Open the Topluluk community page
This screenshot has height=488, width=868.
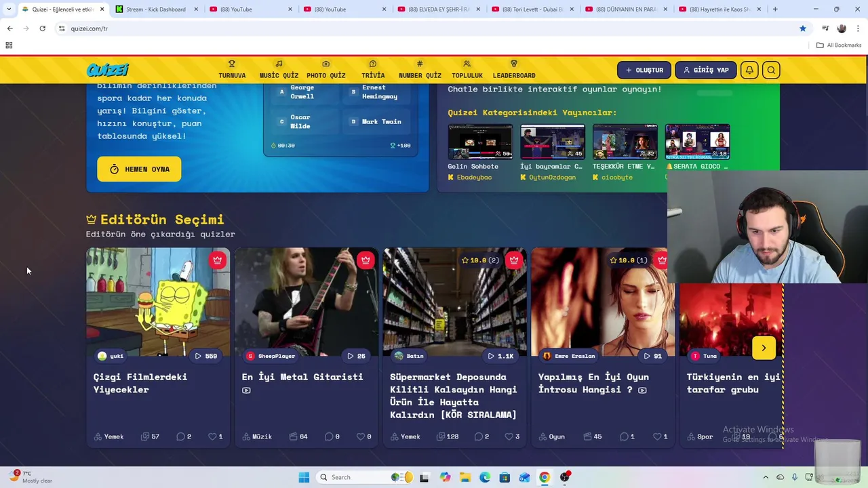[467, 70]
